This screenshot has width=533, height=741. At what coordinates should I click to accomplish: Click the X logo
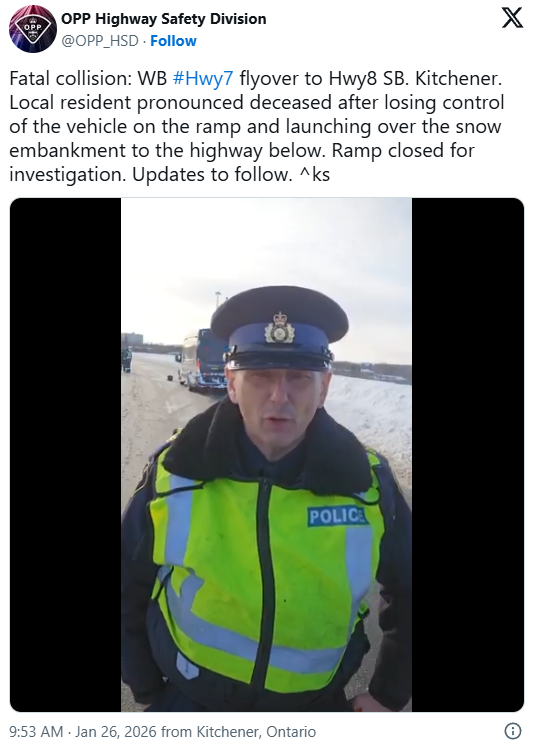click(512, 18)
